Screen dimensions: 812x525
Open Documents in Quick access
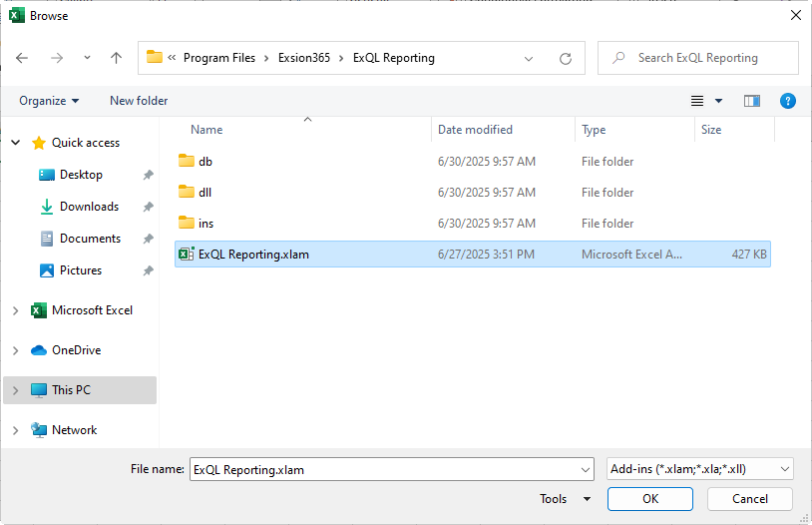tap(90, 239)
